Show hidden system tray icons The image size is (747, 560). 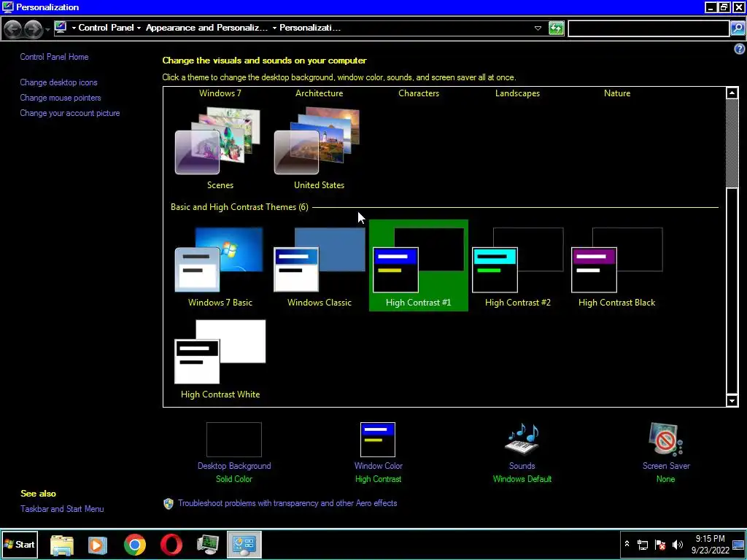(x=627, y=544)
